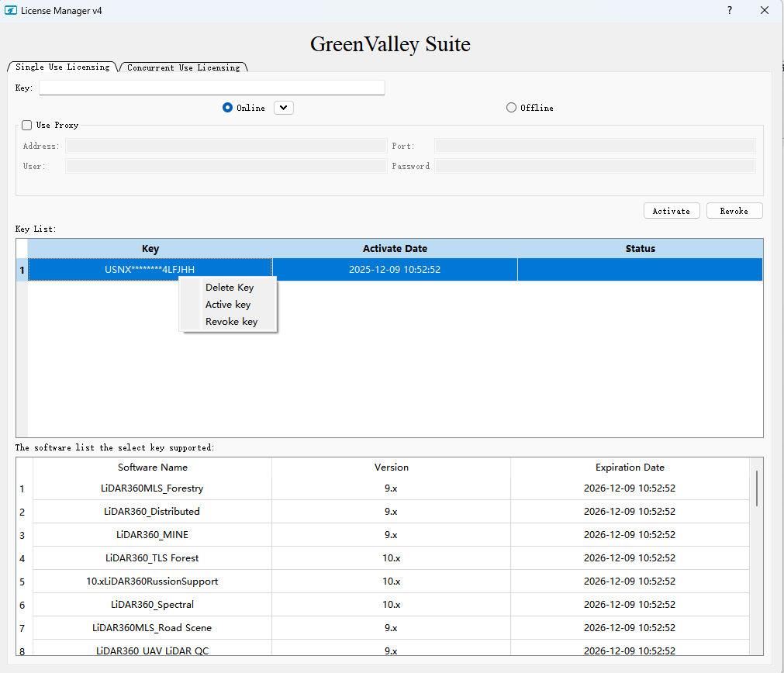This screenshot has height=673, width=784.
Task: Click the proxy User field
Action: pyautogui.click(x=226, y=166)
